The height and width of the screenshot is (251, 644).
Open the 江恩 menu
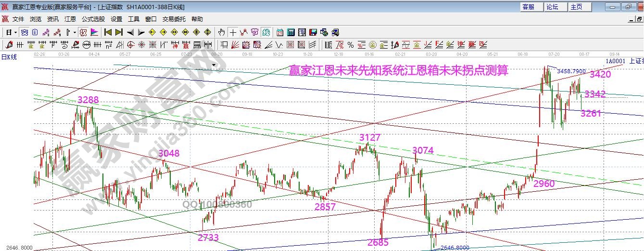(x=70, y=19)
